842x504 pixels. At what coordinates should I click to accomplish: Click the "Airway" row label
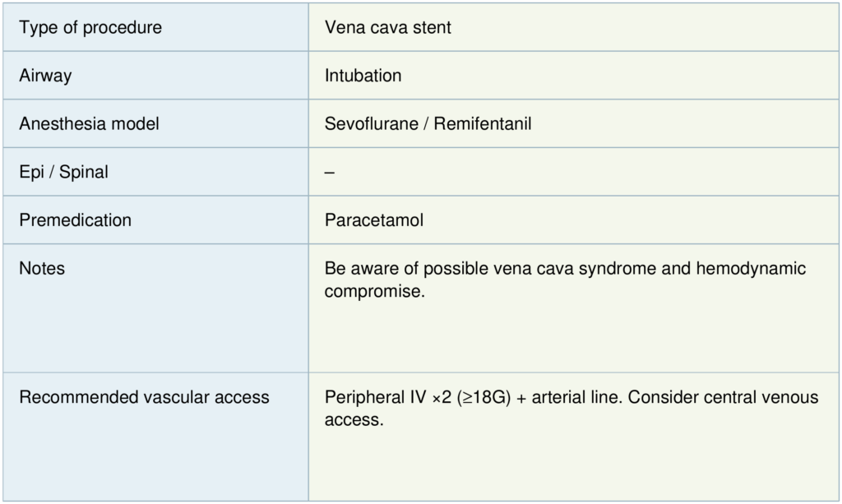(45, 76)
